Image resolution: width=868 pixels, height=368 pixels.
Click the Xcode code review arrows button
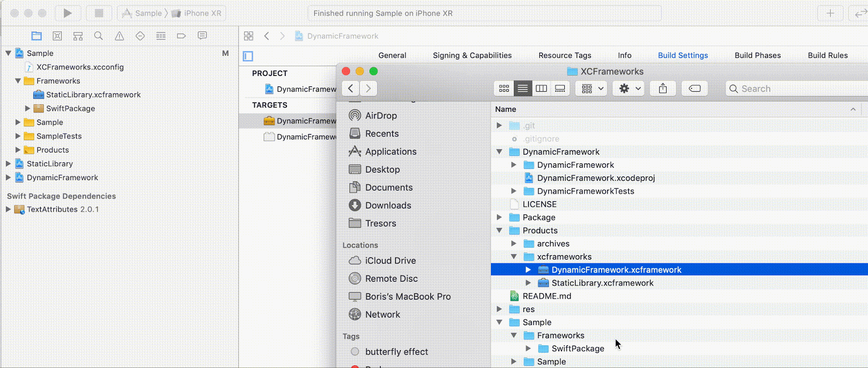[859, 13]
